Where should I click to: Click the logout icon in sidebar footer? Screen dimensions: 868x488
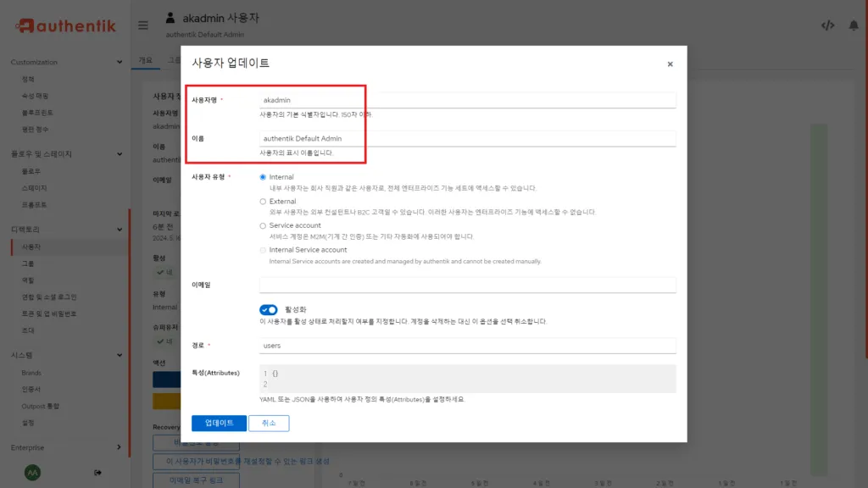point(97,472)
